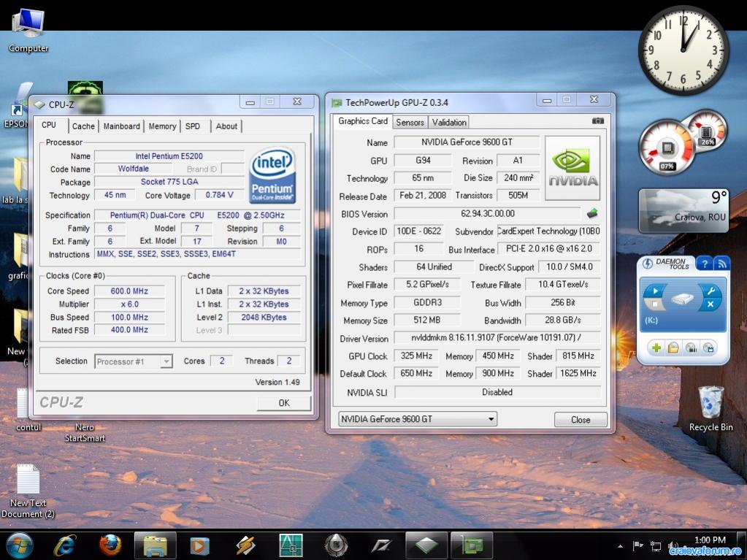Click the Intel Pentium E5200 name field
747x560 pixels.
point(169,156)
